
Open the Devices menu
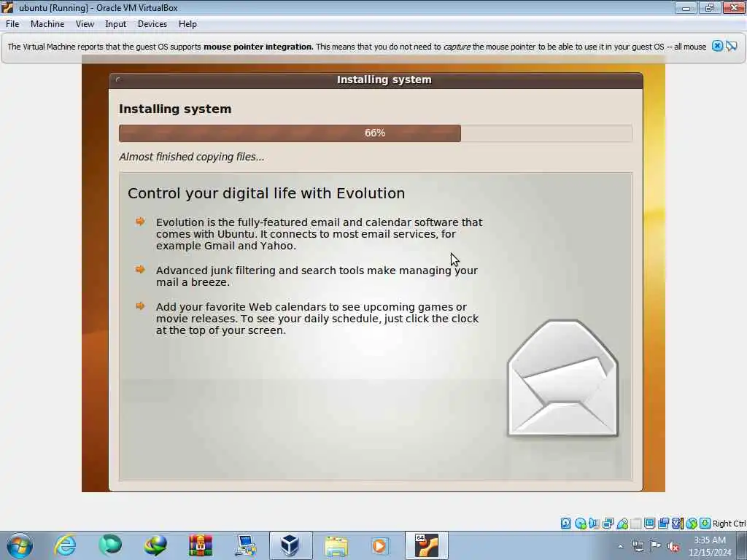click(x=152, y=24)
